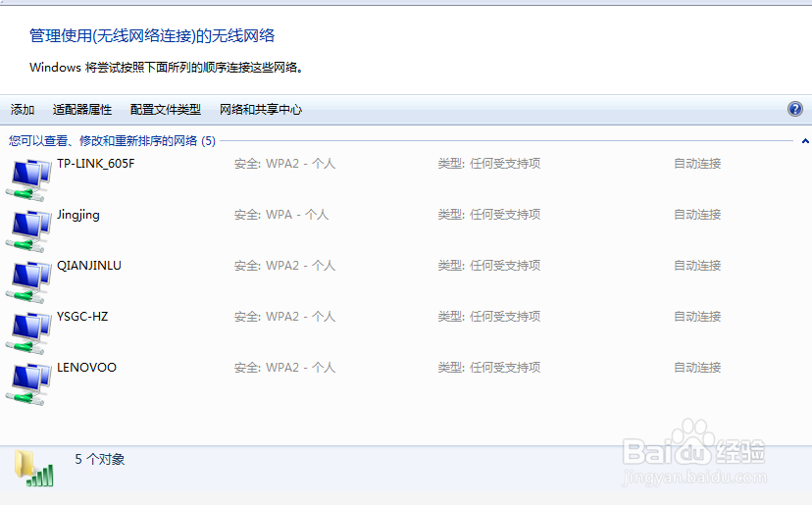Click group header 您可以查看、修改和重新排序的网络 (5)
This screenshot has height=505, width=812.
coord(112,141)
